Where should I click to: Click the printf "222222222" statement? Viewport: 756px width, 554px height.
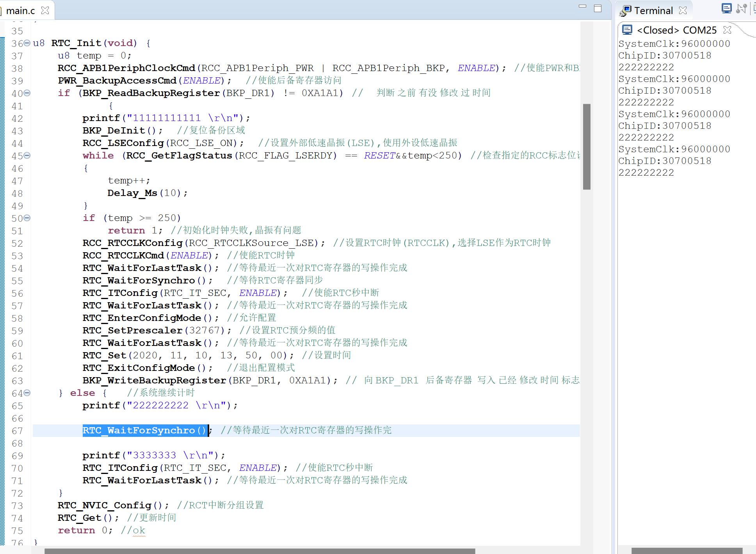coord(160,405)
